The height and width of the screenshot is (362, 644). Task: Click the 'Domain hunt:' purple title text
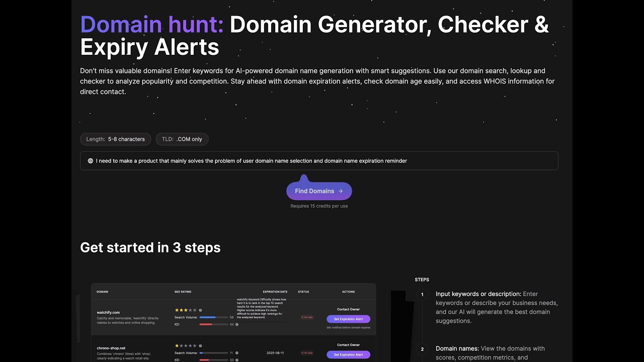pos(152,25)
